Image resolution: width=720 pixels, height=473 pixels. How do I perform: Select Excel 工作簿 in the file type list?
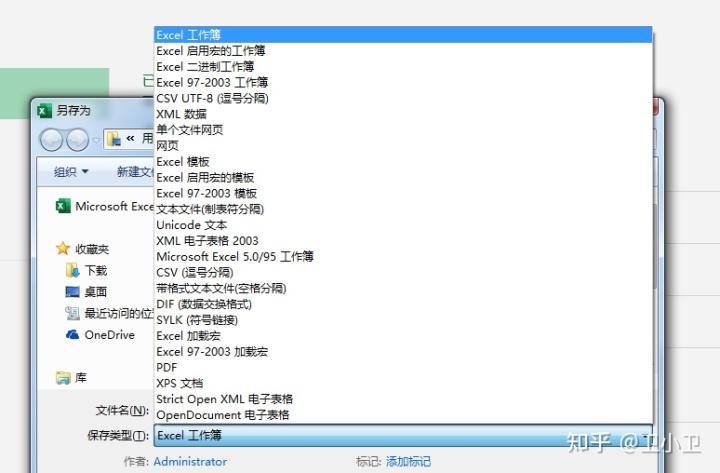[x=403, y=35]
